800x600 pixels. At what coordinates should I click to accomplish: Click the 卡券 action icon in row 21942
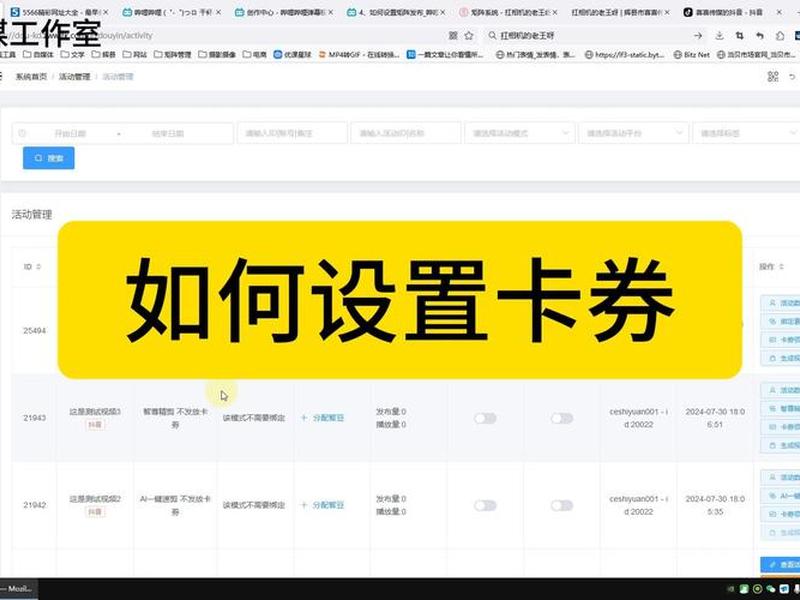772,514
